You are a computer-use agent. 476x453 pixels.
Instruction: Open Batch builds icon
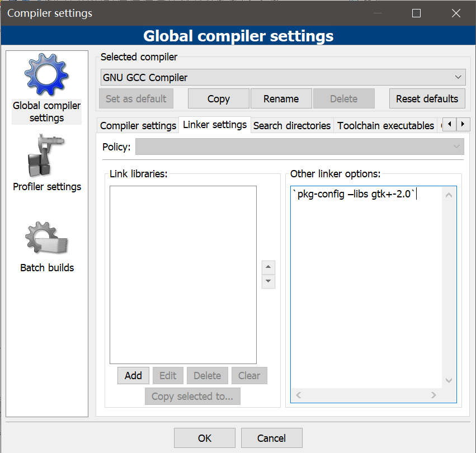(46, 238)
